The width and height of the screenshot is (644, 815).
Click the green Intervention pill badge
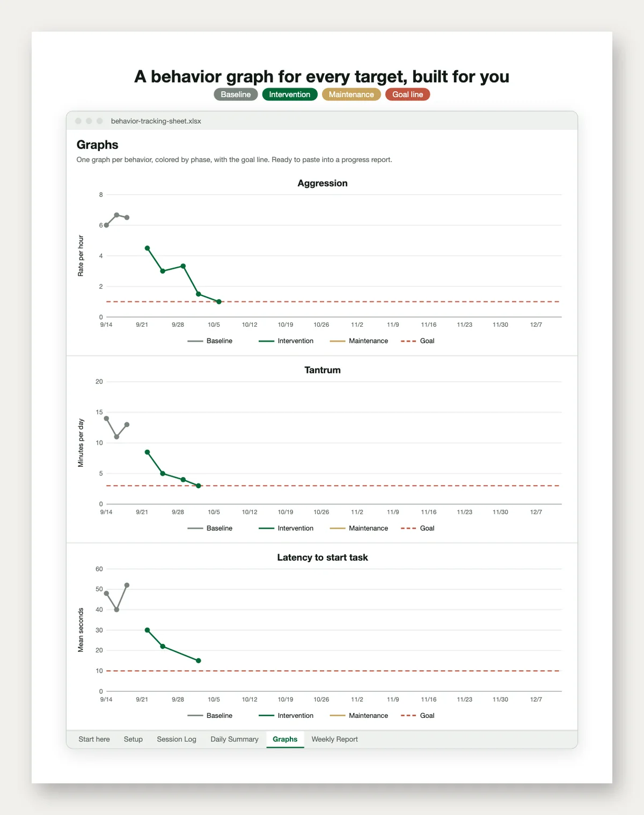tap(290, 94)
